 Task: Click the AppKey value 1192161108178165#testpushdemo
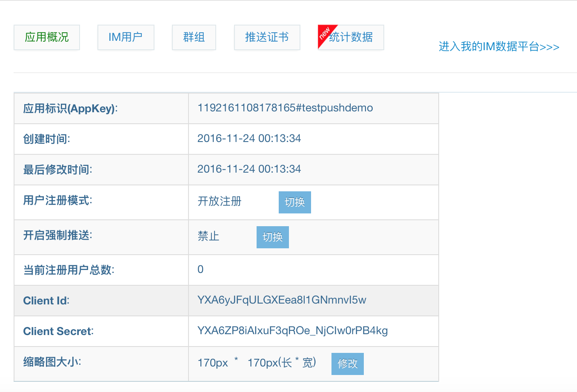(285, 108)
